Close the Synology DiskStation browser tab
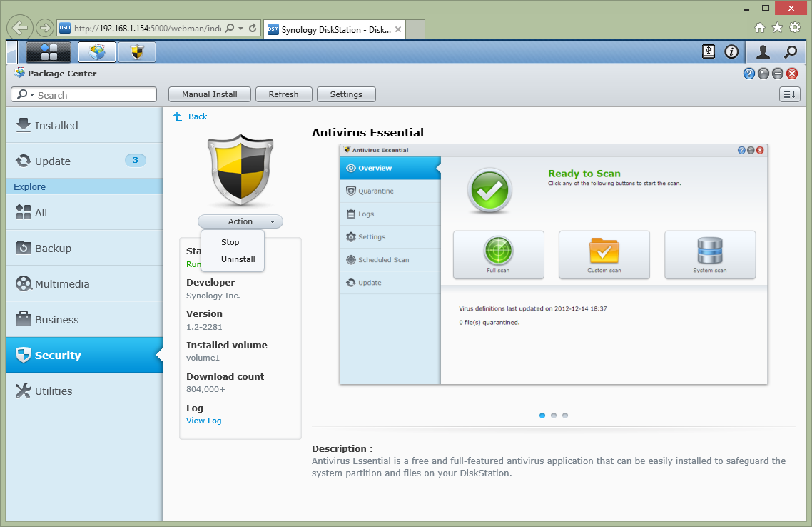This screenshot has height=527, width=812. [x=397, y=29]
